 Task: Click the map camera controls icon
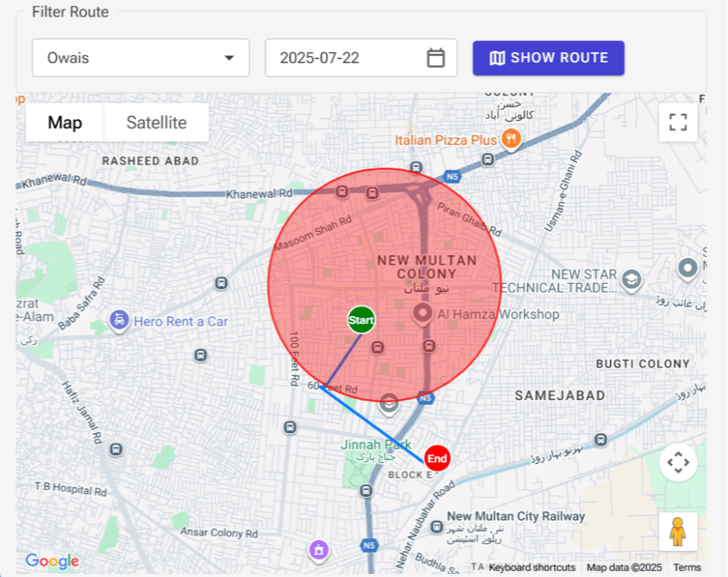click(677, 462)
